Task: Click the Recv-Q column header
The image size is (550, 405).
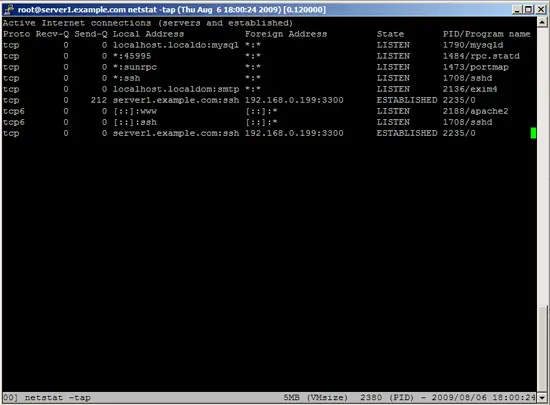Action: pos(52,34)
